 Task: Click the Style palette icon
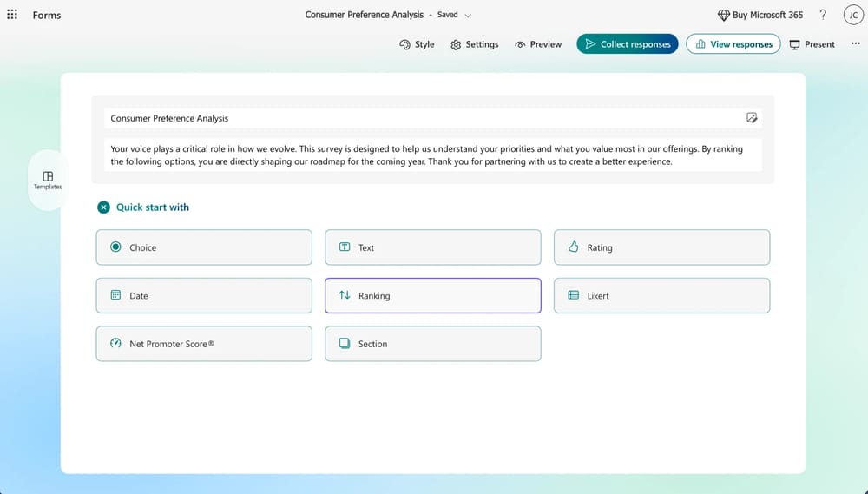coord(404,44)
